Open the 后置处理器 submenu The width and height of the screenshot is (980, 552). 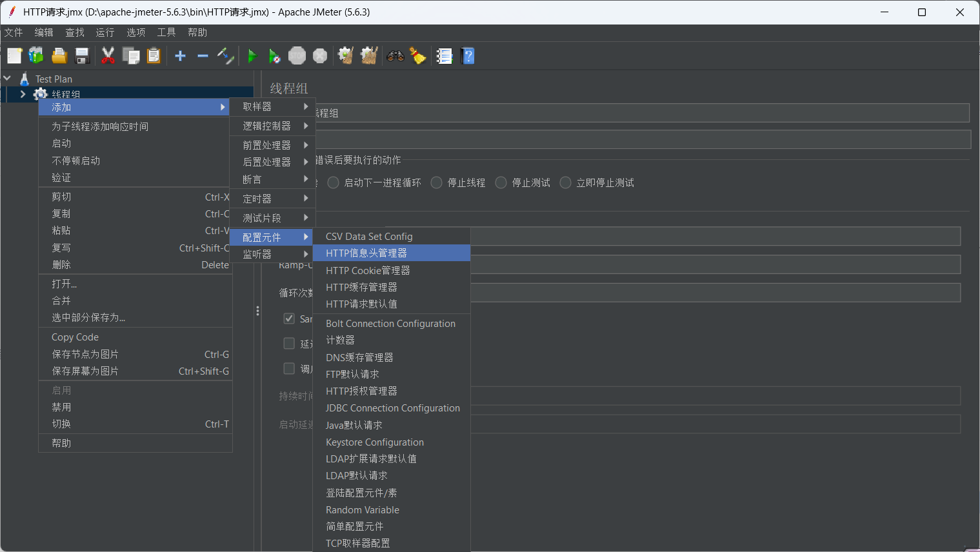(272, 162)
